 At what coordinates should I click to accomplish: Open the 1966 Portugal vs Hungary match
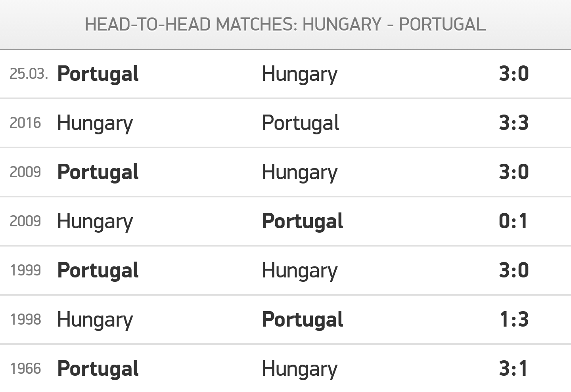tap(285, 369)
